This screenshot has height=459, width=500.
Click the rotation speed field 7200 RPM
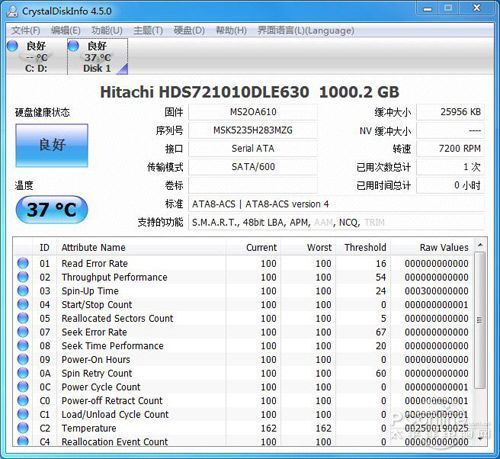click(450, 149)
